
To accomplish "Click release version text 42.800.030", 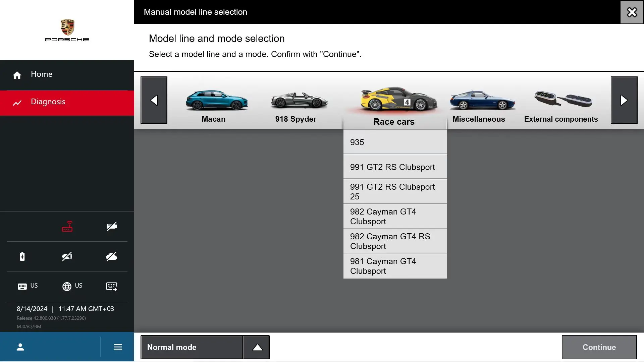I will [x=51, y=318].
